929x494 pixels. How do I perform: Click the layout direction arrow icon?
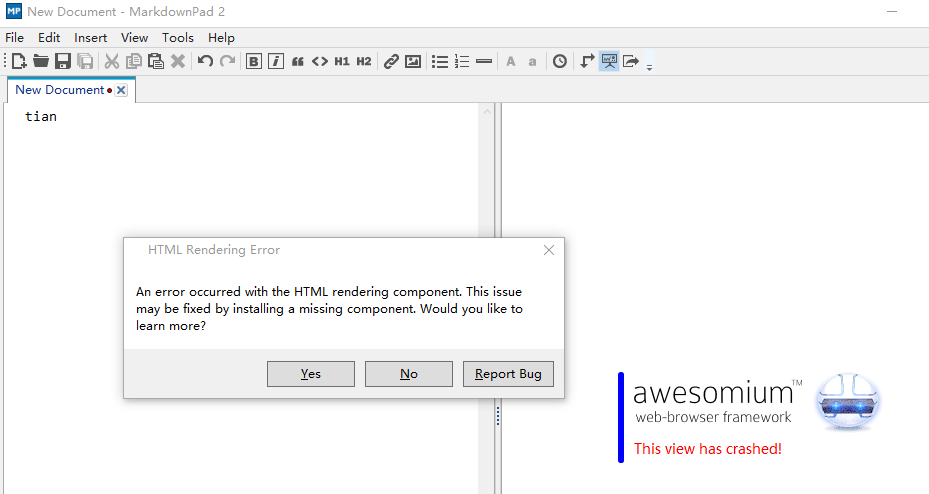coord(587,61)
